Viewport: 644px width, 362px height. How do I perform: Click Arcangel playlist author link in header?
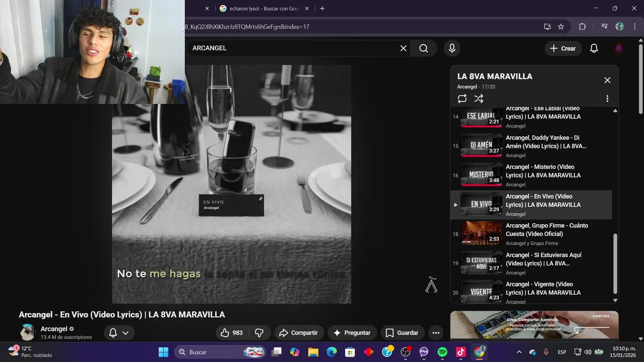point(467,86)
